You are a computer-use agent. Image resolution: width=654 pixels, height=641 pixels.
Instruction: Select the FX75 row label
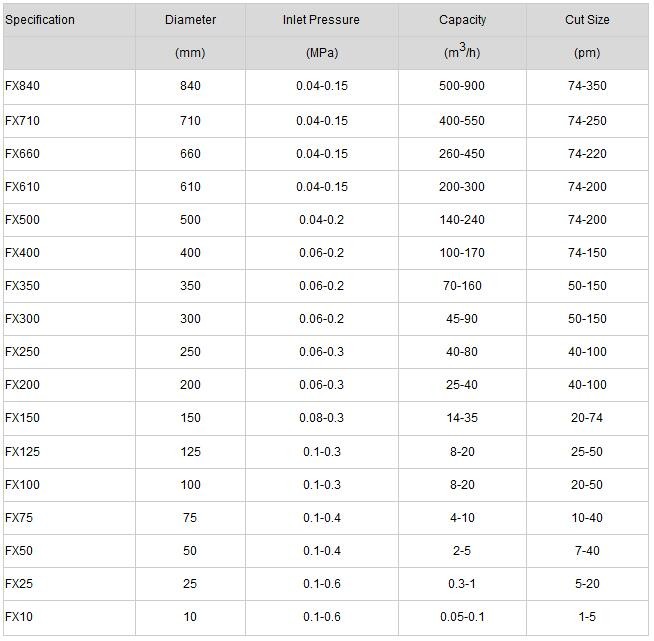coord(19,518)
